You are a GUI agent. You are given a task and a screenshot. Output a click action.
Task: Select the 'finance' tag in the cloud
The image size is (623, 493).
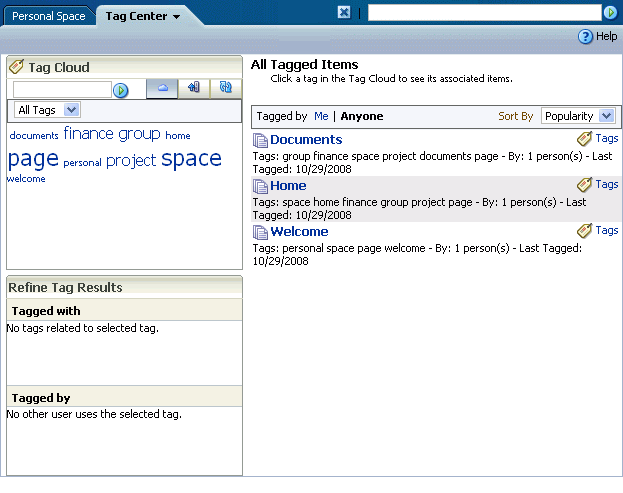coord(89,133)
